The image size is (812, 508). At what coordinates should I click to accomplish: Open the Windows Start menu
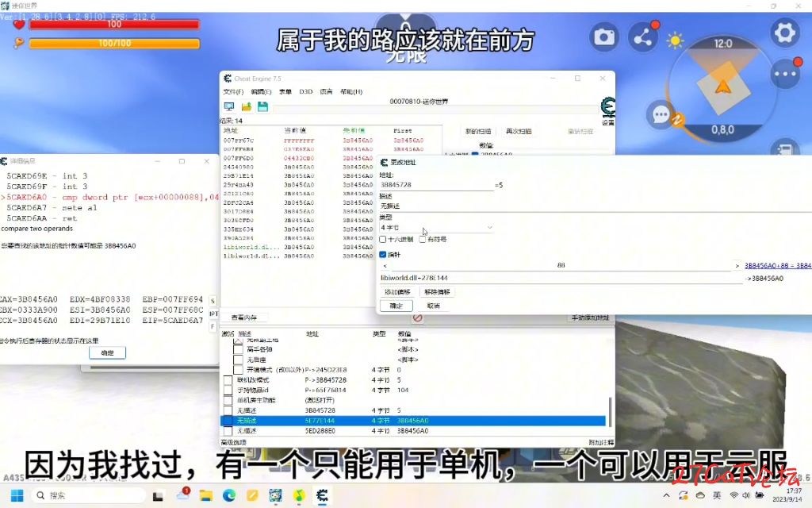pyautogui.click(x=17, y=495)
